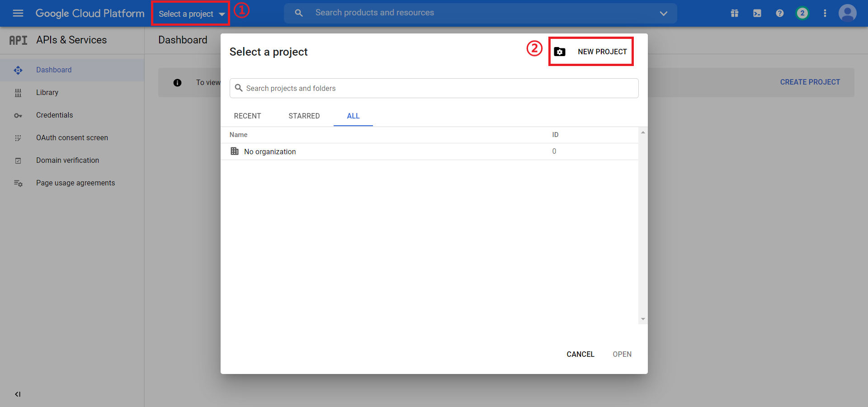868x407 pixels.
Task: Focus the Search products and resources field
Action: coord(481,13)
